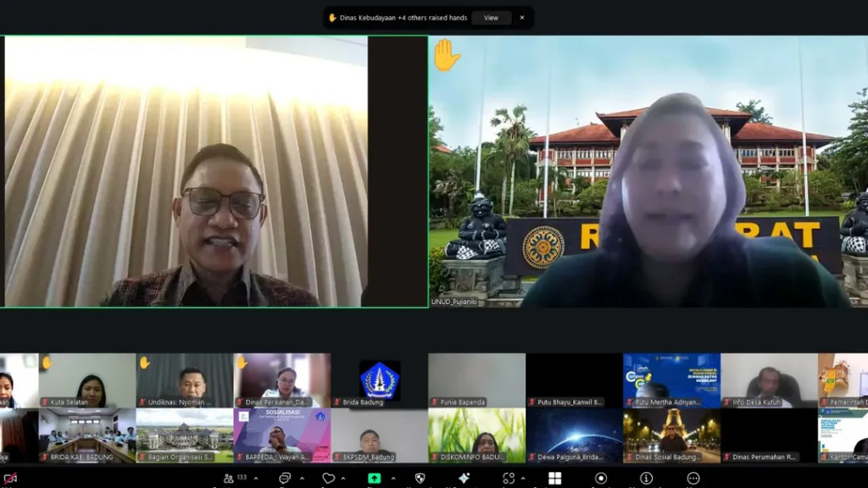This screenshot has width=868, height=488.
Task: Dismiss the raised hands notification
Action: tap(522, 18)
